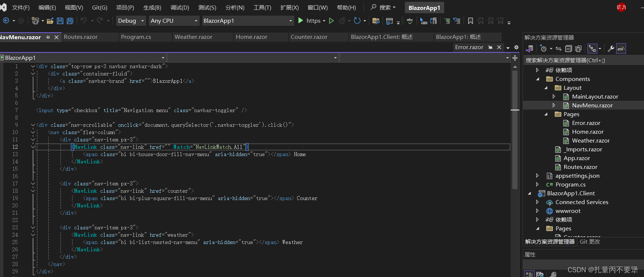Click the Save All double-disk icon
644x277 pixels.
(70, 21)
